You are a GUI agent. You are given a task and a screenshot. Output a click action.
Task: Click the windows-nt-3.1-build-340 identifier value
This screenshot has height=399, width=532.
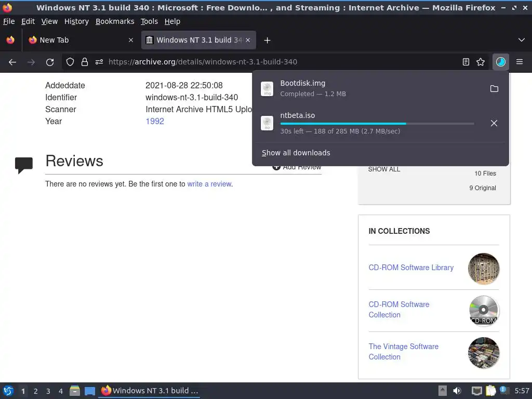(192, 97)
